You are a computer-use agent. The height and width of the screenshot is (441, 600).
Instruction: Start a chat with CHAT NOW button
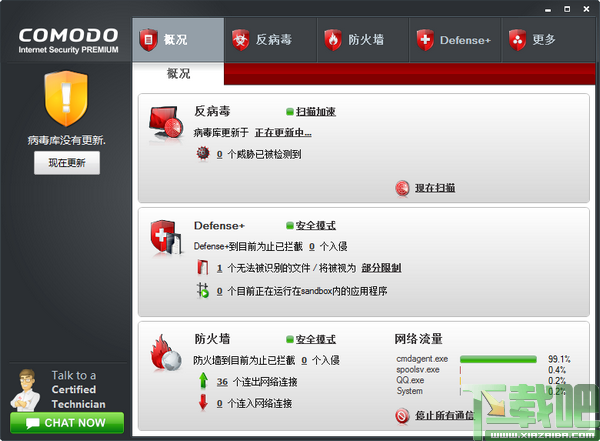coord(67,423)
